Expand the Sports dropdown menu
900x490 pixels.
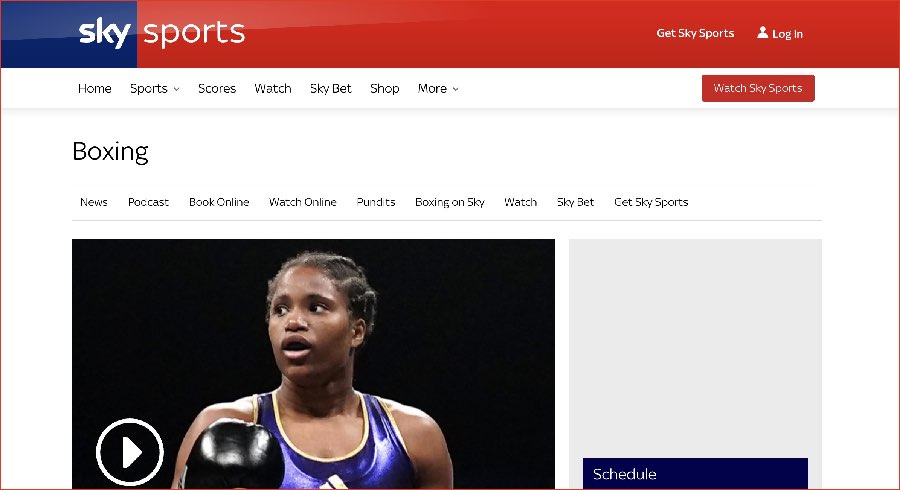coord(154,88)
